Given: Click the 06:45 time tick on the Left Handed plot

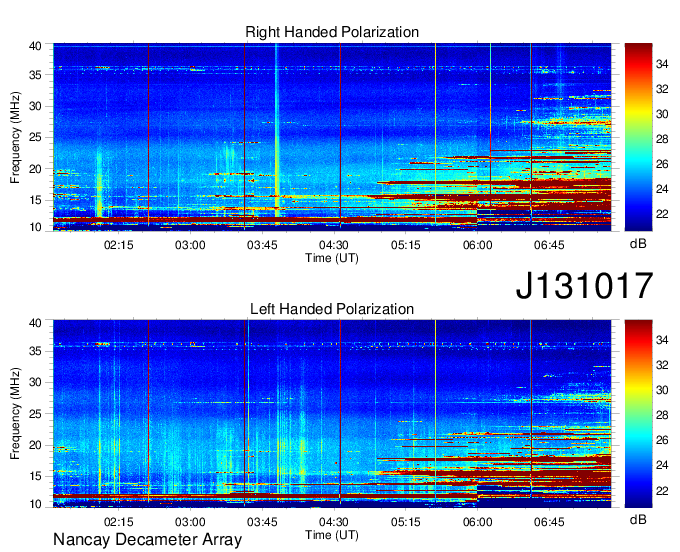Looking at the screenshot, I should click(549, 522).
